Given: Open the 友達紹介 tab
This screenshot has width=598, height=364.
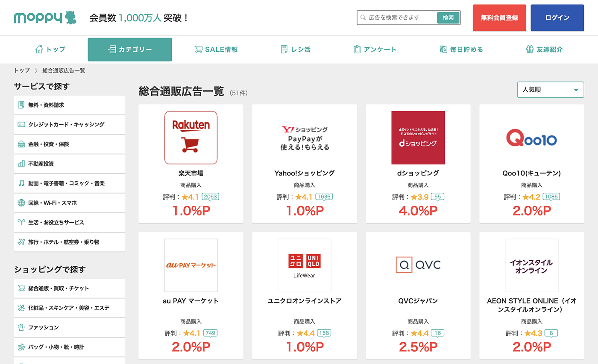Looking at the screenshot, I should pyautogui.click(x=545, y=50).
